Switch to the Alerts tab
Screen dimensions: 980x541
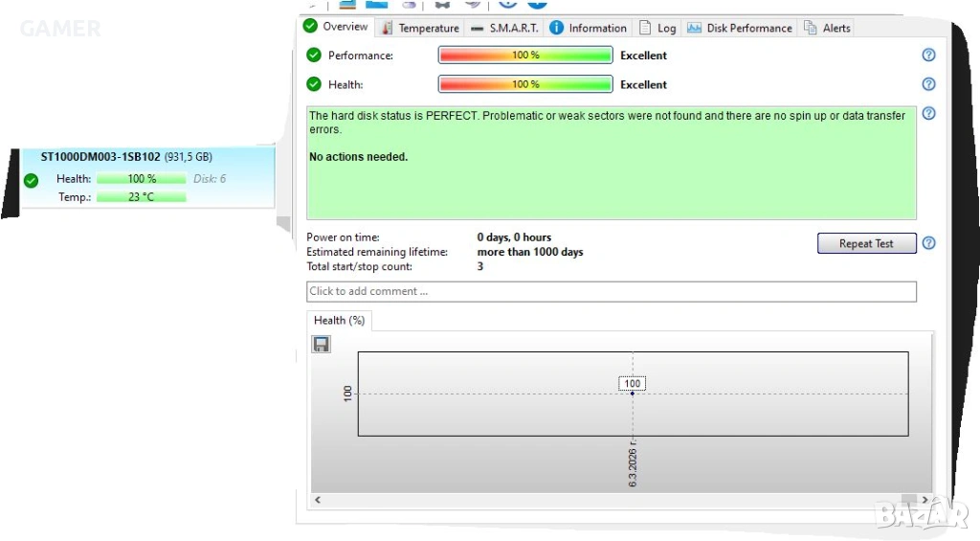click(x=828, y=28)
